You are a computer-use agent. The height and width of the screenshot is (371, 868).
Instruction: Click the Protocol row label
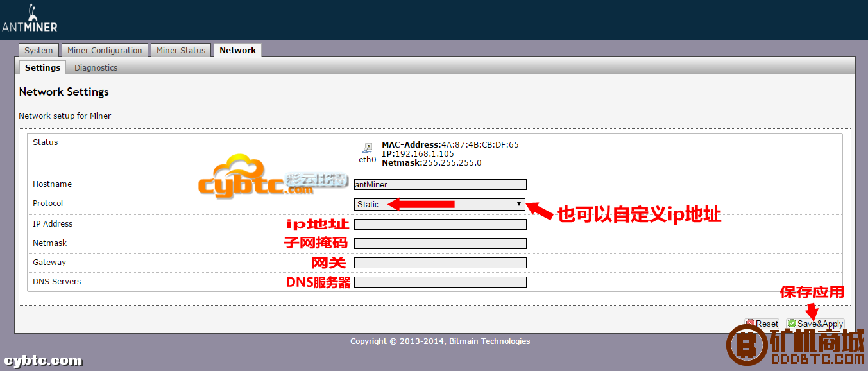(x=48, y=203)
